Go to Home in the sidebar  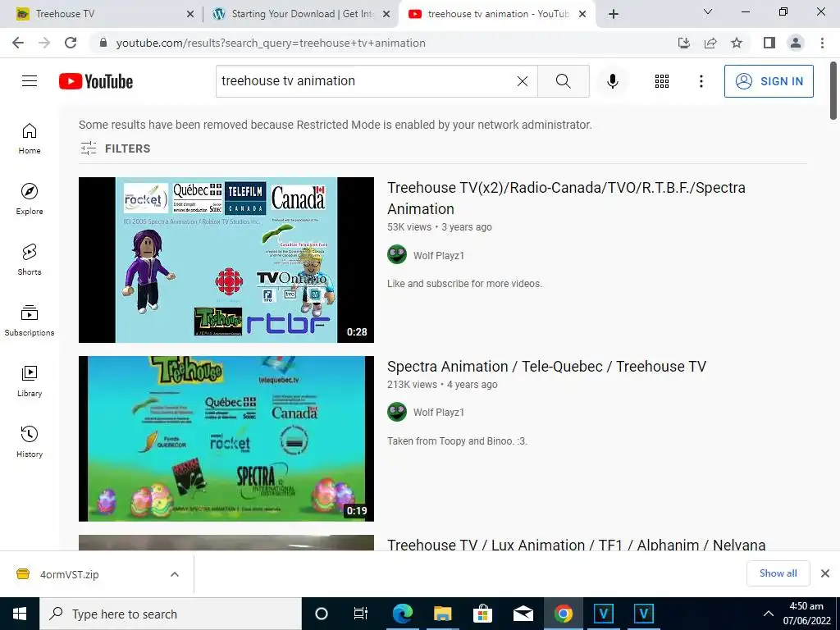tap(30, 138)
